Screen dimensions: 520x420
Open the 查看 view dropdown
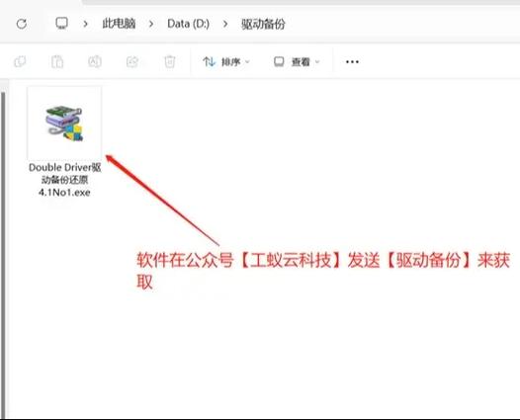coord(297,61)
